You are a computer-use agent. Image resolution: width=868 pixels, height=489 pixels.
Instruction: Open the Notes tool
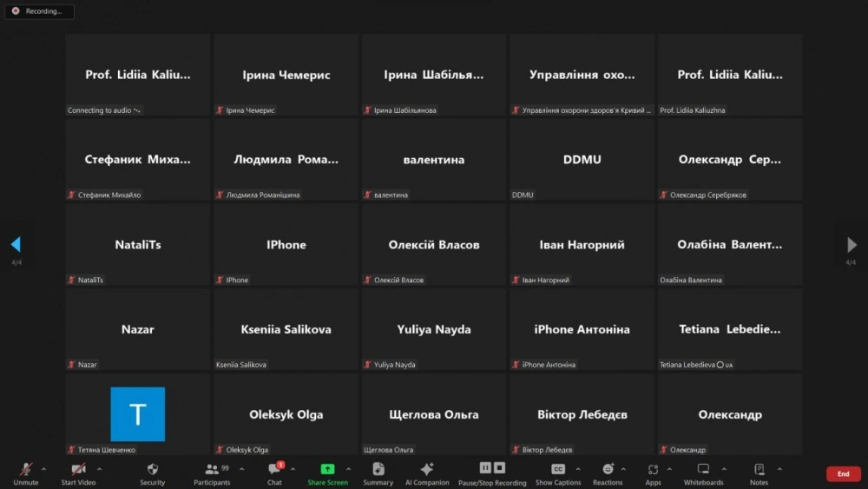pos(759,474)
